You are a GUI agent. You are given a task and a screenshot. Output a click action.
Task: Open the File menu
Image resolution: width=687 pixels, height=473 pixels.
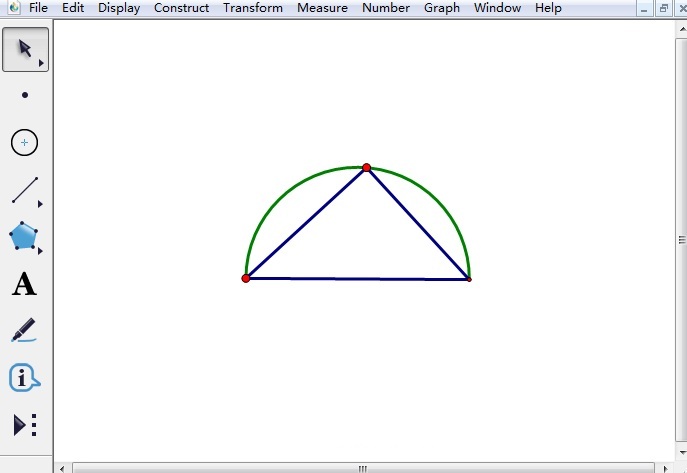(x=38, y=8)
